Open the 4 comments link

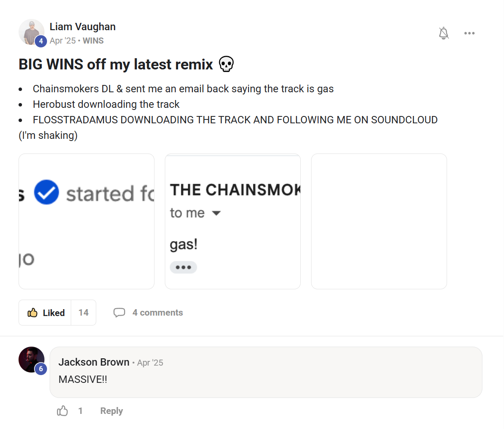157,313
